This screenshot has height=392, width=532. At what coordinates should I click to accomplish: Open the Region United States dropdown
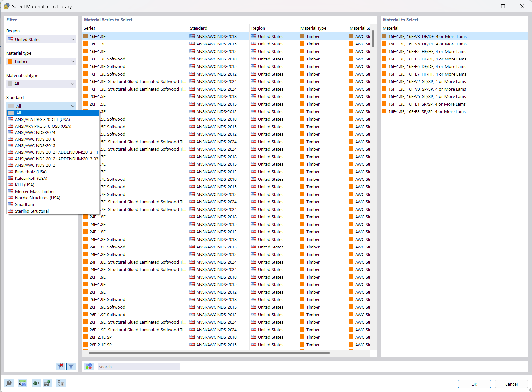(41, 39)
